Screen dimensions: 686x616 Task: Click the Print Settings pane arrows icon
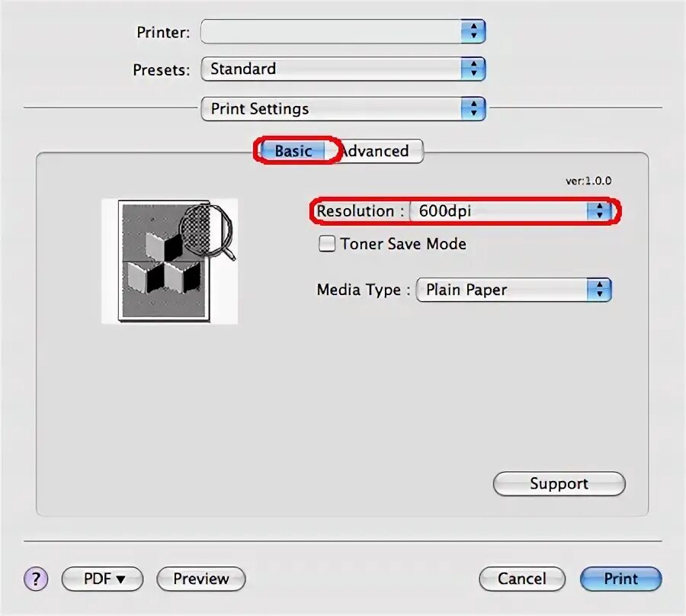[473, 108]
